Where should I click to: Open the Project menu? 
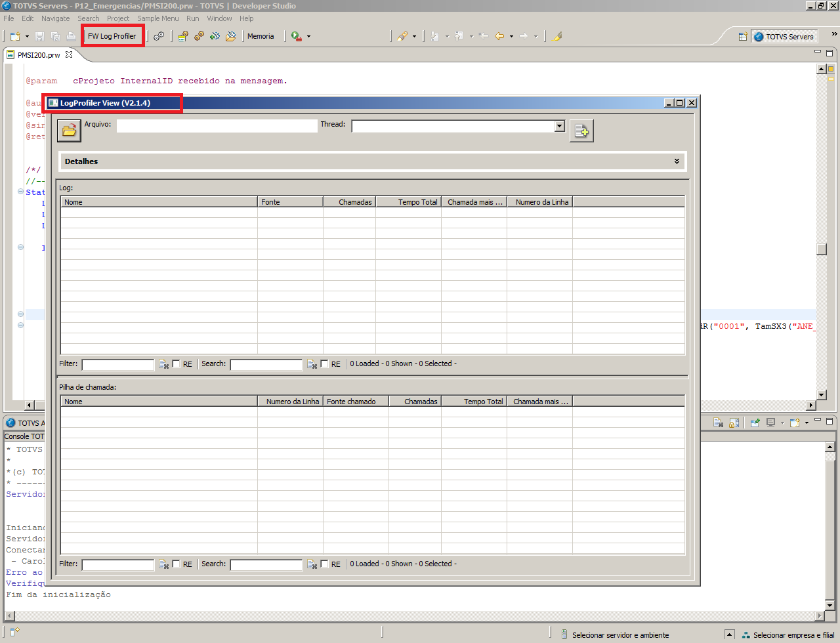point(118,18)
